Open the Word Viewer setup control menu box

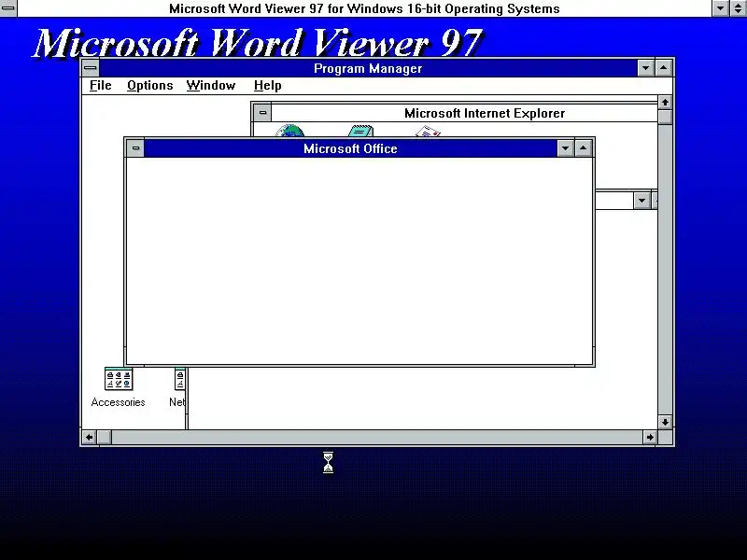[8, 8]
